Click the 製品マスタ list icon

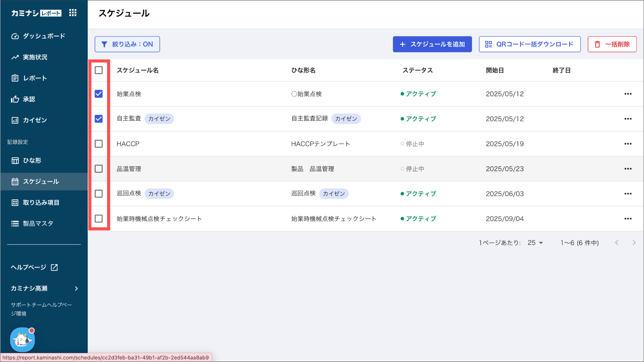click(x=15, y=224)
